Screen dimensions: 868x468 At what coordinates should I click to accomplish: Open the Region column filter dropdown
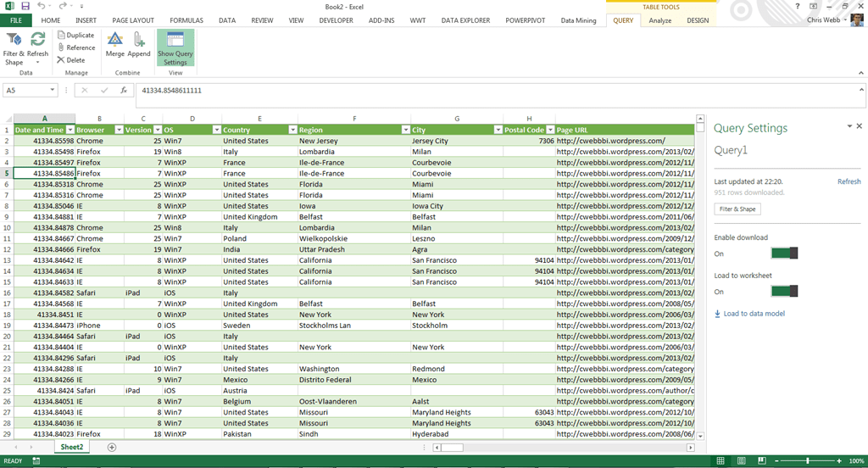(x=406, y=130)
